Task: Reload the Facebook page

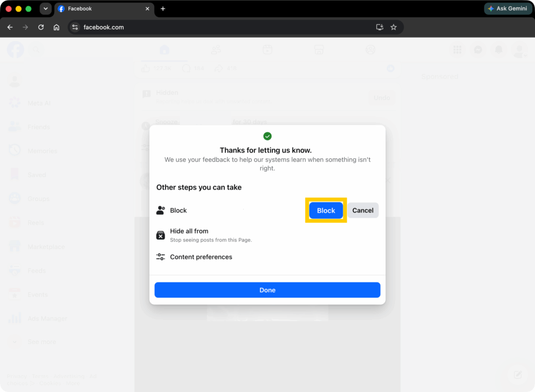Action: point(41,27)
